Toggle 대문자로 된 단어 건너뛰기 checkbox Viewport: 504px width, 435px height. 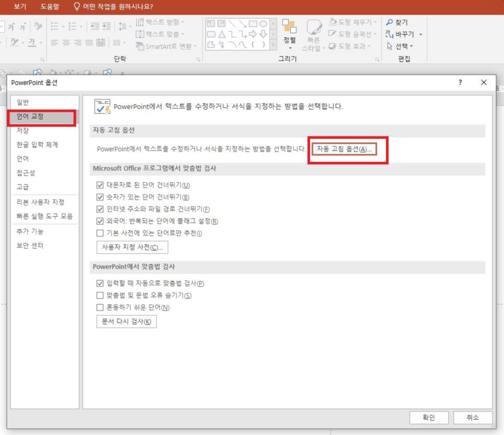(x=100, y=185)
